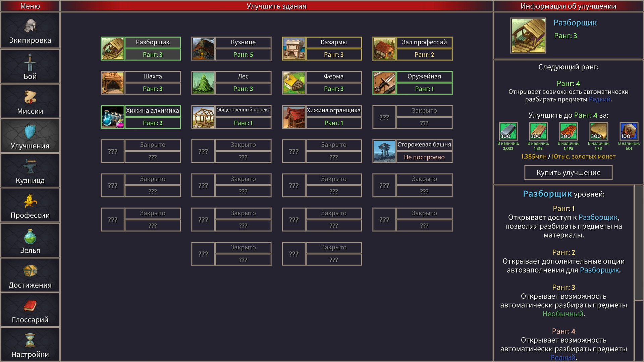Click the metal ingot resource icon costing 300
The image size is (644, 362).
coord(508,131)
